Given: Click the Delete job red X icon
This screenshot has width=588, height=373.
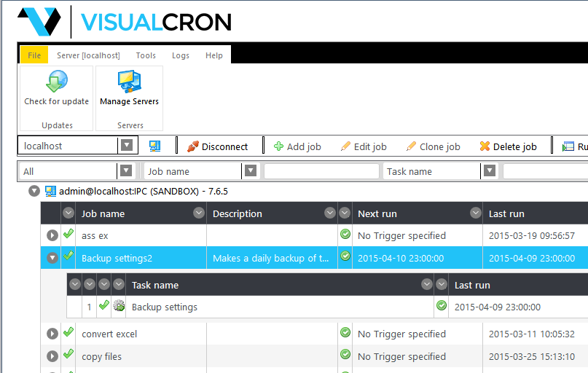Looking at the screenshot, I should pos(485,146).
